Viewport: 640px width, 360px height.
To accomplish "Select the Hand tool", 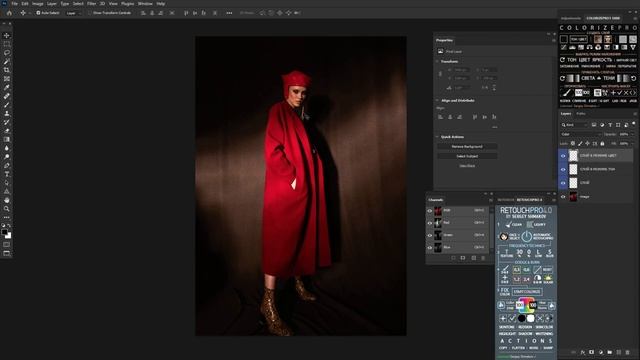I will click(7, 200).
